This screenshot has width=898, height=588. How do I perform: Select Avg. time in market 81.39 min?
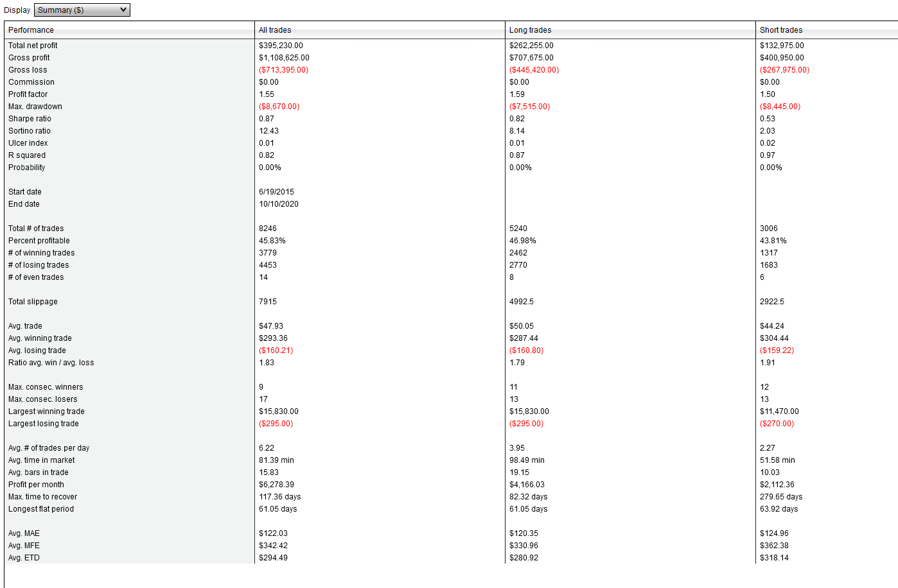(277, 460)
